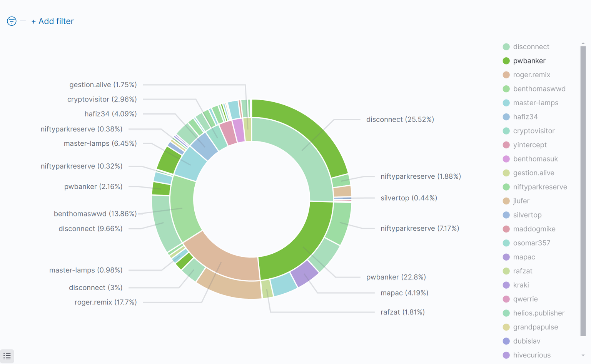591x364 pixels.
Task: Click the legend scroll-down arrow
Action: click(583, 356)
